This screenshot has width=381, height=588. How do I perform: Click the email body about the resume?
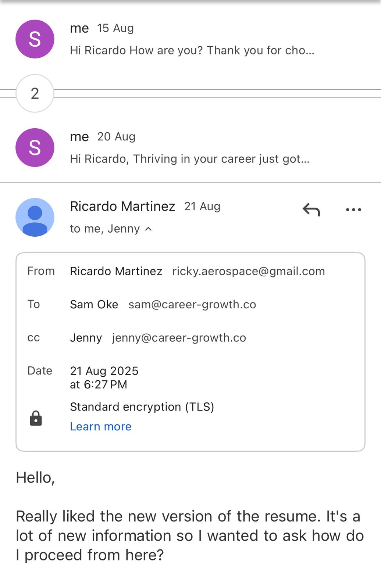click(x=190, y=535)
